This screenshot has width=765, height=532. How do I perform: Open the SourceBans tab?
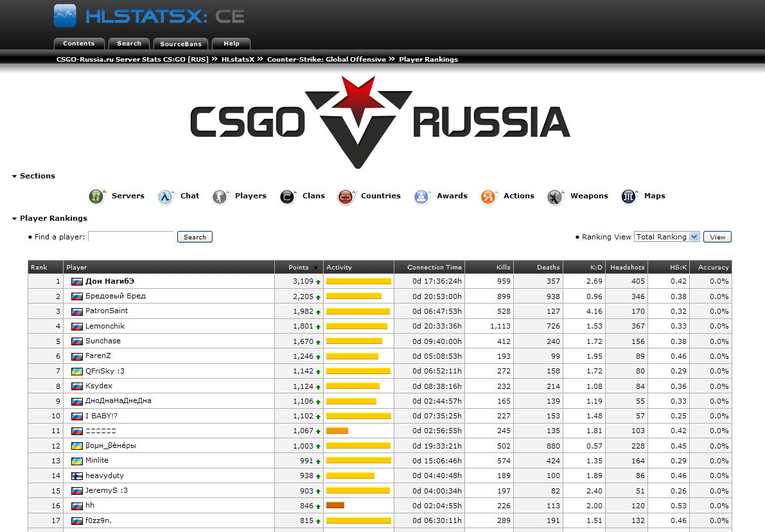tap(180, 44)
